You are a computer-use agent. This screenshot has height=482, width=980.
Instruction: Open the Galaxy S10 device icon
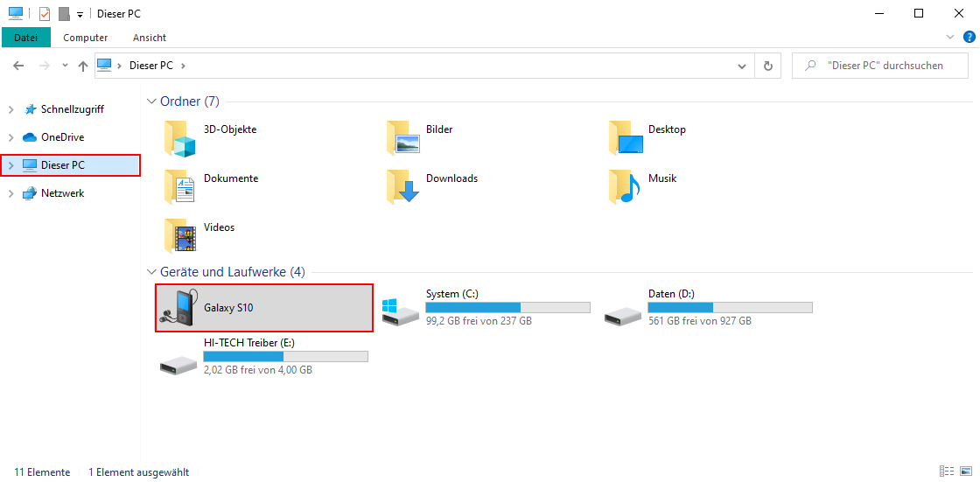[179, 308]
